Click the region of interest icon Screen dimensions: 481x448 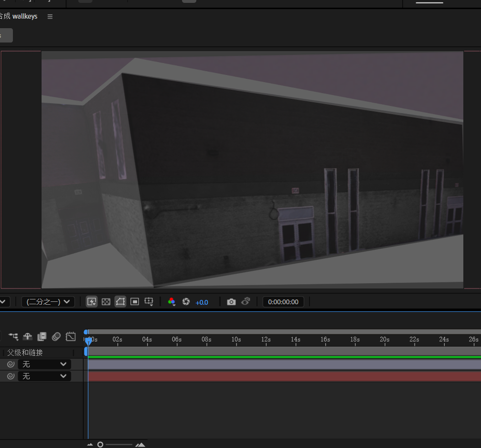click(135, 302)
